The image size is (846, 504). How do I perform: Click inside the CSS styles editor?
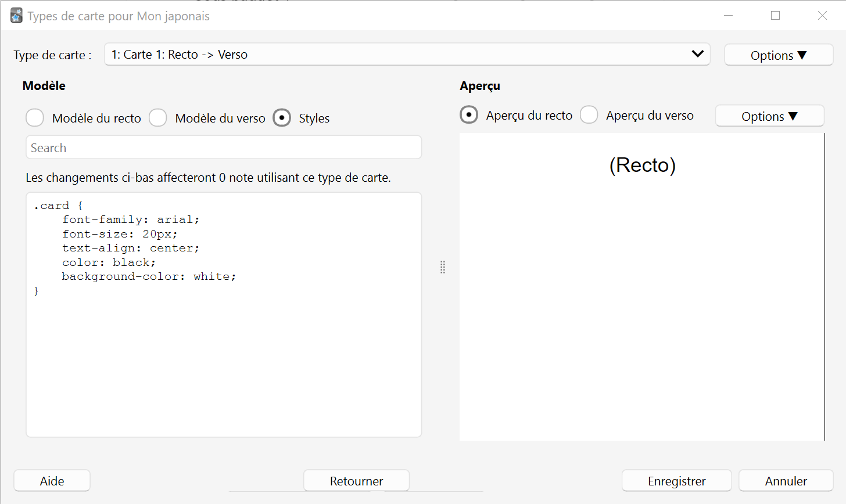[x=224, y=315]
